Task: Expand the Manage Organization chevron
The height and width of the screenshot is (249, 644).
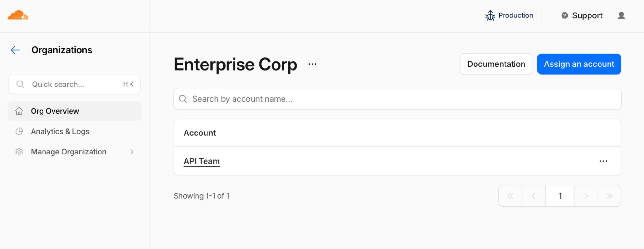Action: (x=132, y=152)
